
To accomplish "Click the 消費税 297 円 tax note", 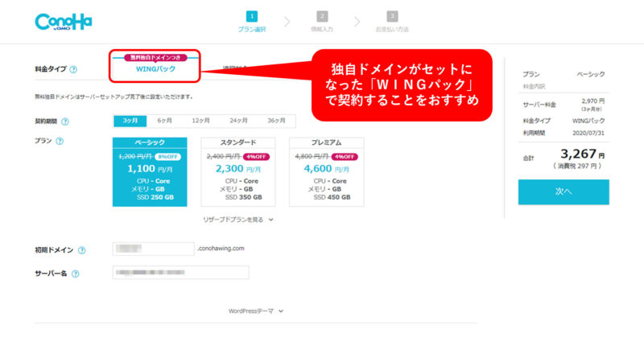I will tap(577, 167).
